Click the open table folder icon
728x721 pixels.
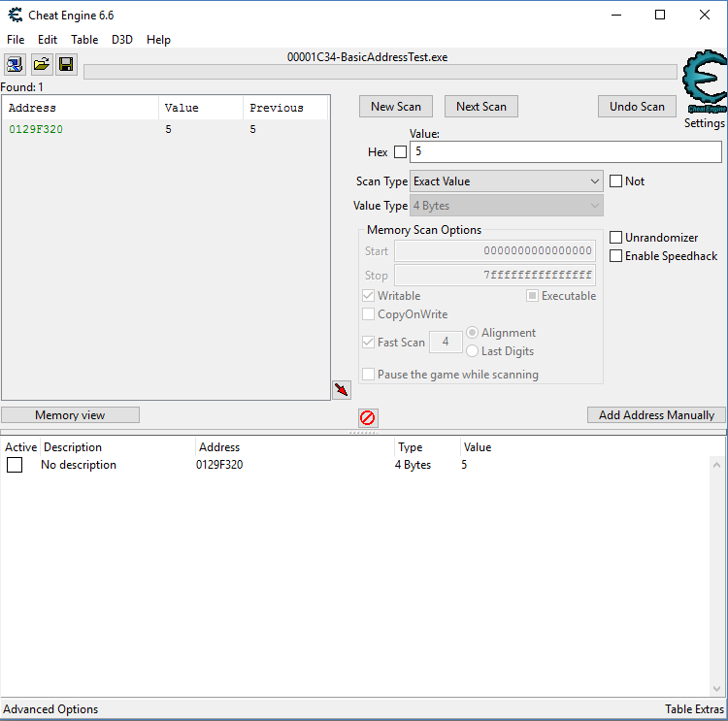pyautogui.click(x=41, y=64)
